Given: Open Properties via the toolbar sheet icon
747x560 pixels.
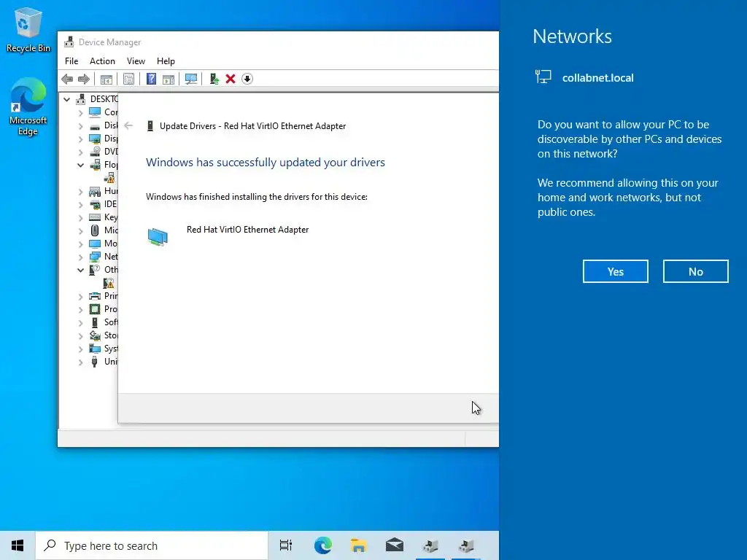Looking at the screenshot, I should click(x=128, y=79).
